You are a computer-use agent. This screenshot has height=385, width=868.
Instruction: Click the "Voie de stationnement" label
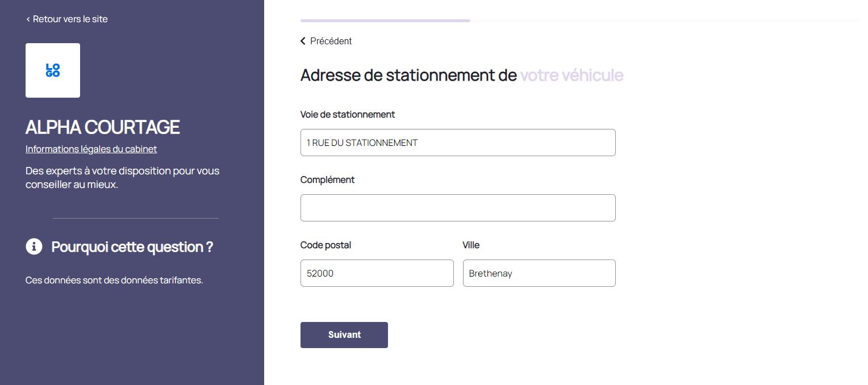[347, 114]
